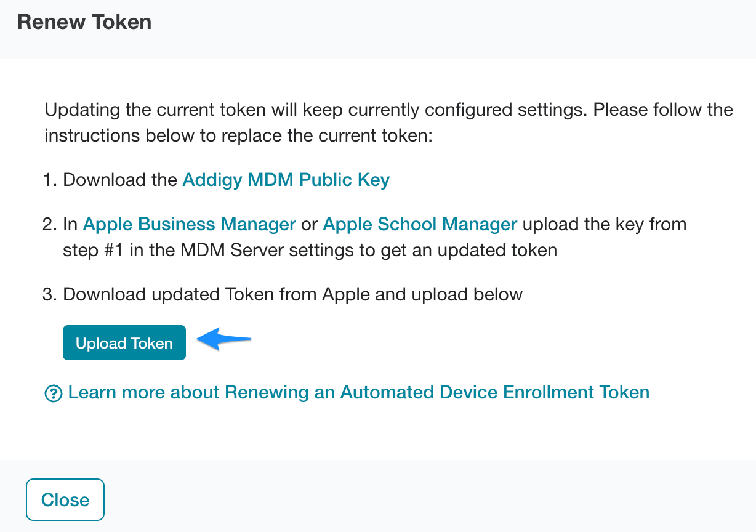Viewport: 756px width, 532px height.
Task: Select the circled question mark beside Learn more
Action: [x=54, y=393]
